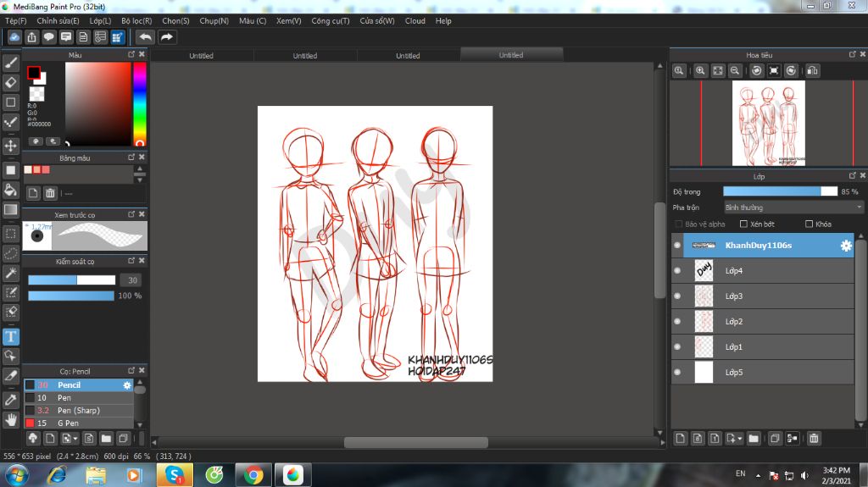Open Pencil brush settings gear
The image size is (868, 487).
click(x=127, y=385)
